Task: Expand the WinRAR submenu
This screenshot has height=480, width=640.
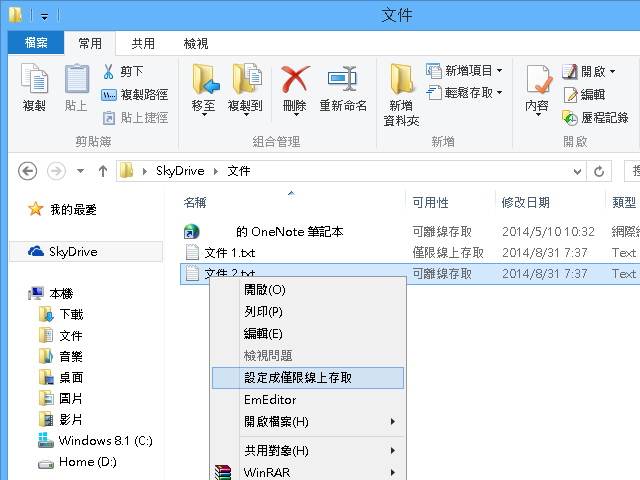Action: [x=308, y=472]
